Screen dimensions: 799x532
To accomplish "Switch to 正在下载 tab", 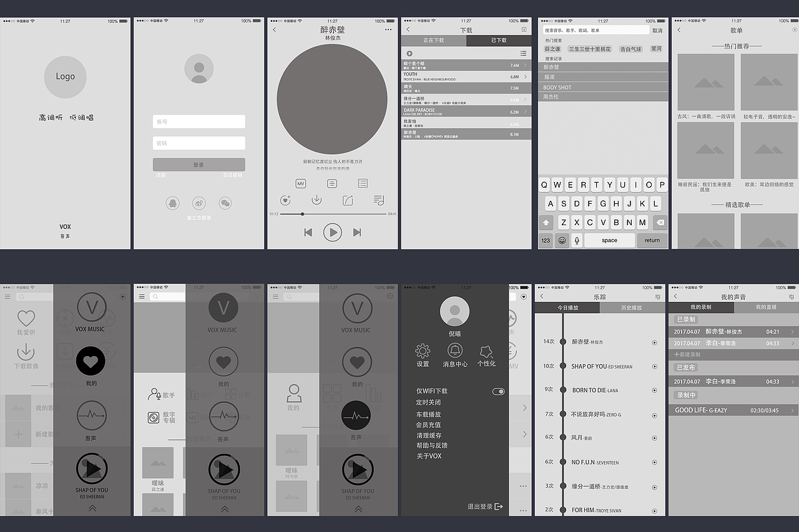I will [434, 41].
